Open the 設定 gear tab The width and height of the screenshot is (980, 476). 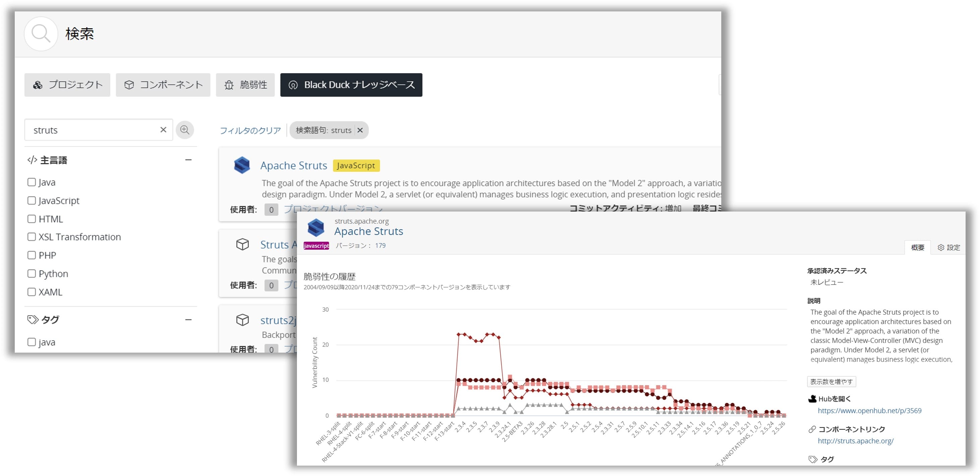point(949,247)
